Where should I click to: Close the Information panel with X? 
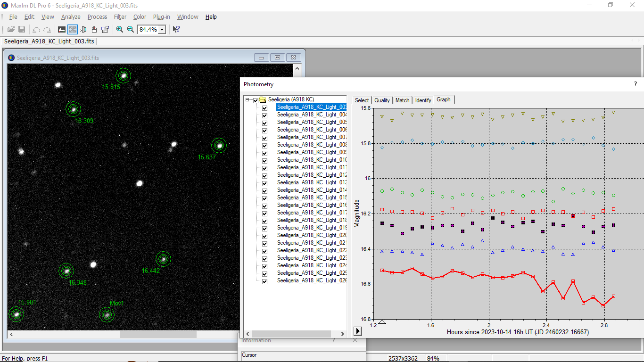point(355,340)
